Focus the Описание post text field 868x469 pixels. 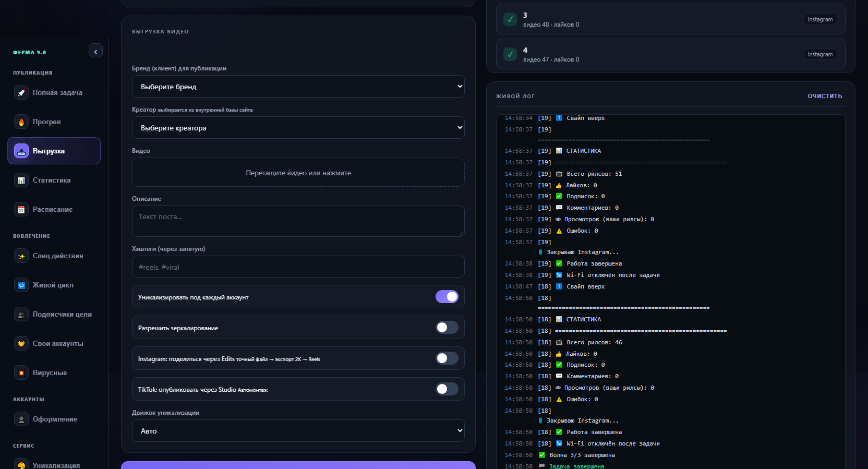coord(298,221)
